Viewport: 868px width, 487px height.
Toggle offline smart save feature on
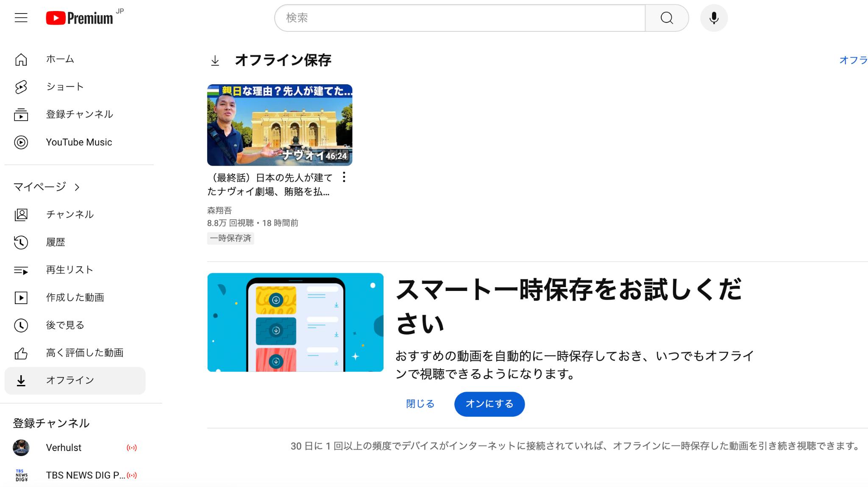(489, 404)
